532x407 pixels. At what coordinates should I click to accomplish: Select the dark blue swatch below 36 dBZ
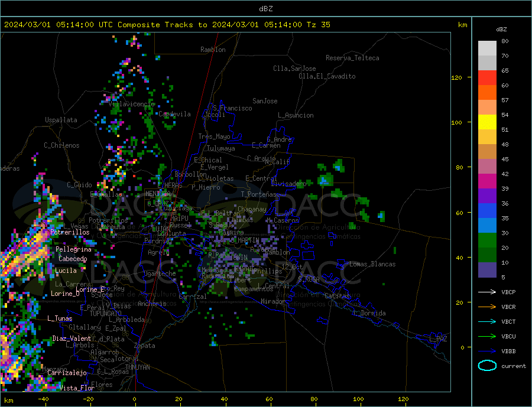coord(487,211)
